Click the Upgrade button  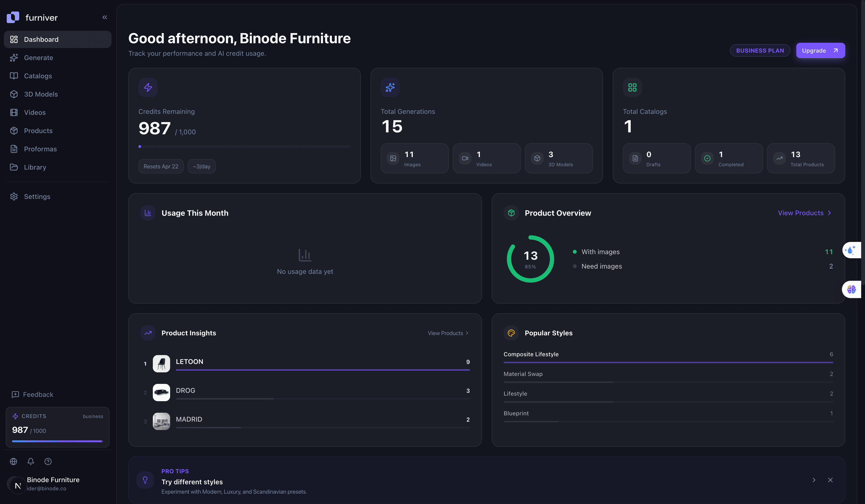point(820,50)
